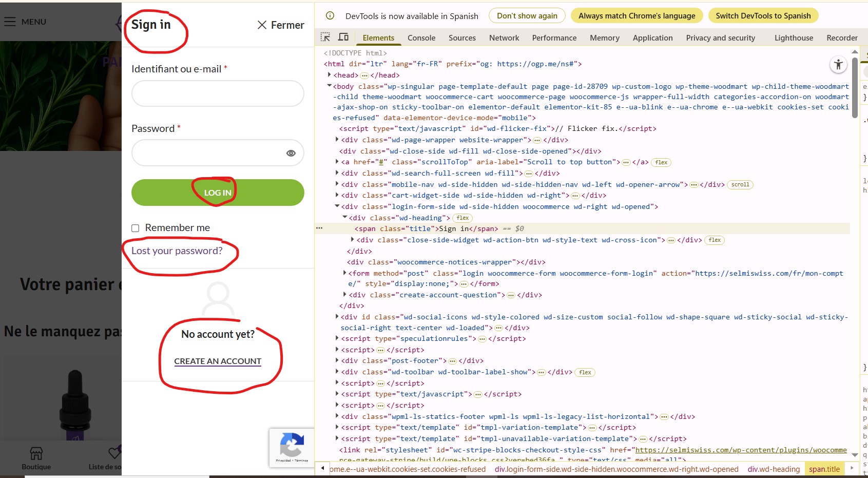Select the span class title DOM line
The image size is (868, 478).
pyautogui.click(x=582, y=228)
